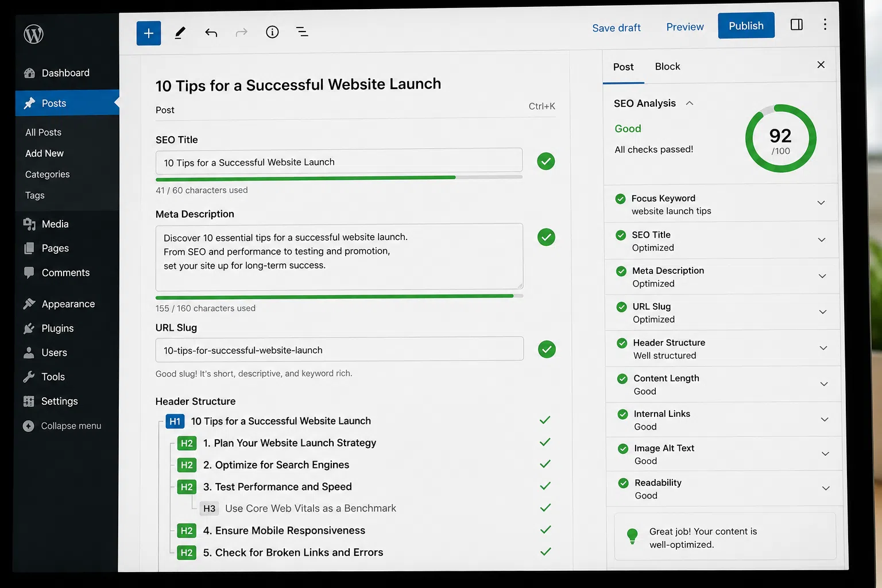Expand the URL Slug row chevron
Screen dimensions: 882x588
point(823,312)
